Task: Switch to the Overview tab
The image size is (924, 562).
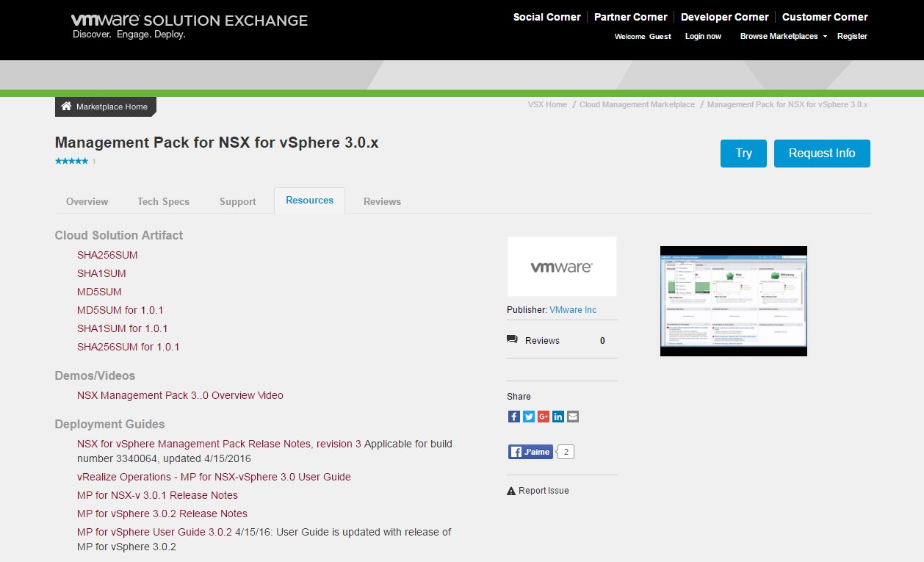Action: pyautogui.click(x=87, y=201)
